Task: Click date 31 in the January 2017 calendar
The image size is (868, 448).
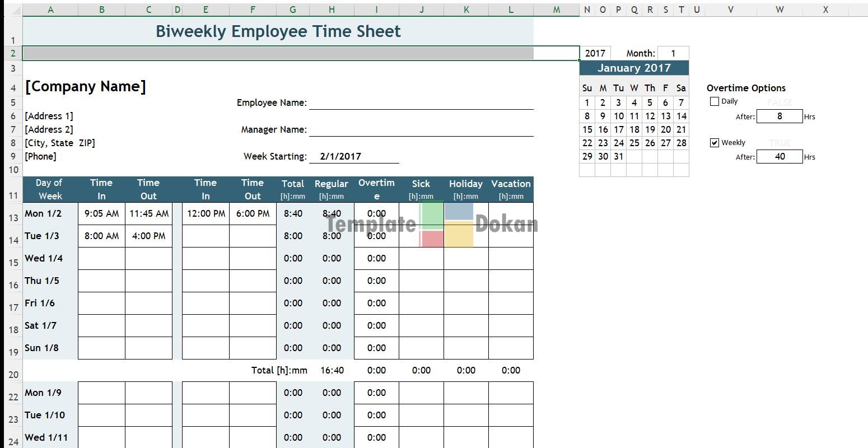Action: coord(618,156)
